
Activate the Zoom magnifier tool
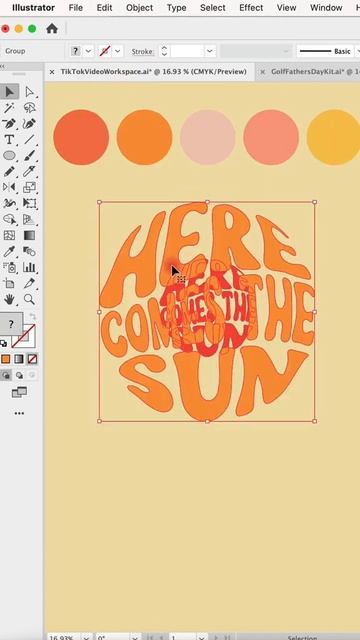coord(29,300)
